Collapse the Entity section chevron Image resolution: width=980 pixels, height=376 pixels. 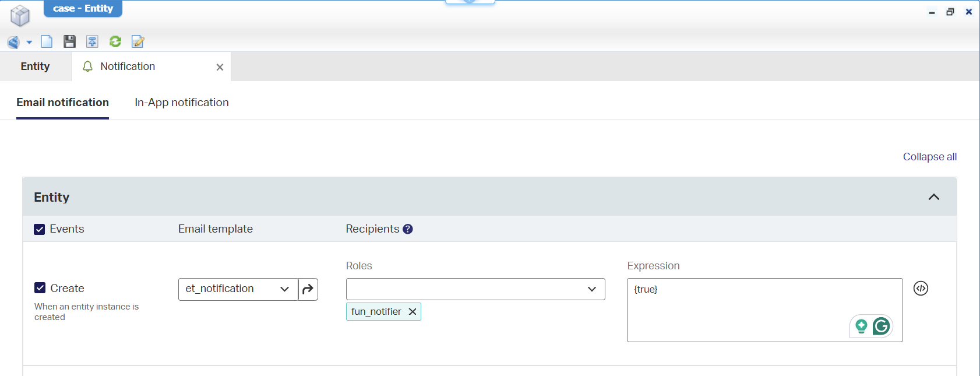tap(934, 197)
